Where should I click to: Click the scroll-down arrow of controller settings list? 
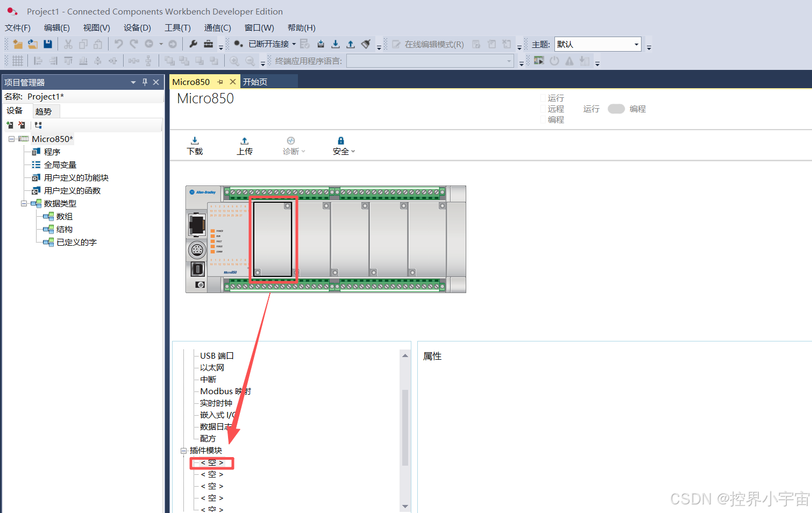[405, 507]
